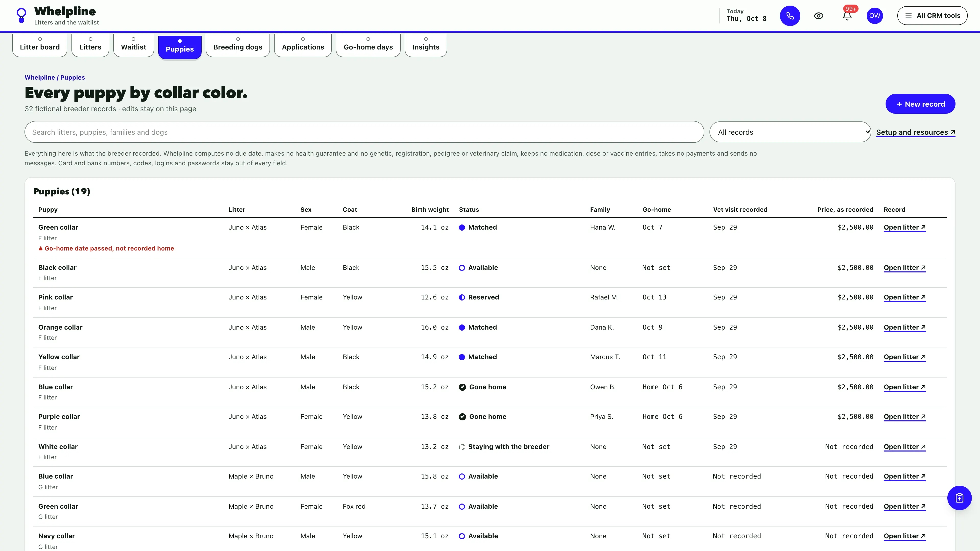Open Setup and resources link

[x=915, y=132]
